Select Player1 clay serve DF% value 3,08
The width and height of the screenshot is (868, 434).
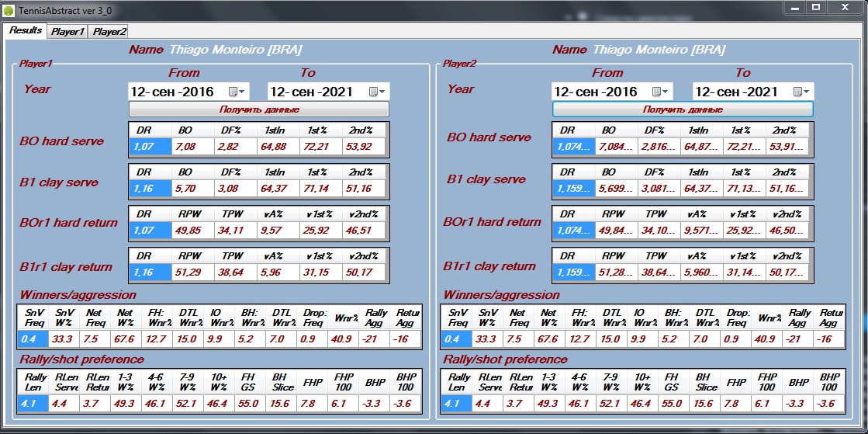[x=235, y=189]
